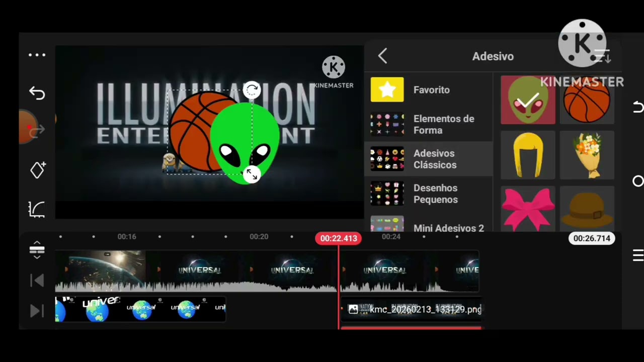Select the Desenhos Pequenos category

pos(429,194)
